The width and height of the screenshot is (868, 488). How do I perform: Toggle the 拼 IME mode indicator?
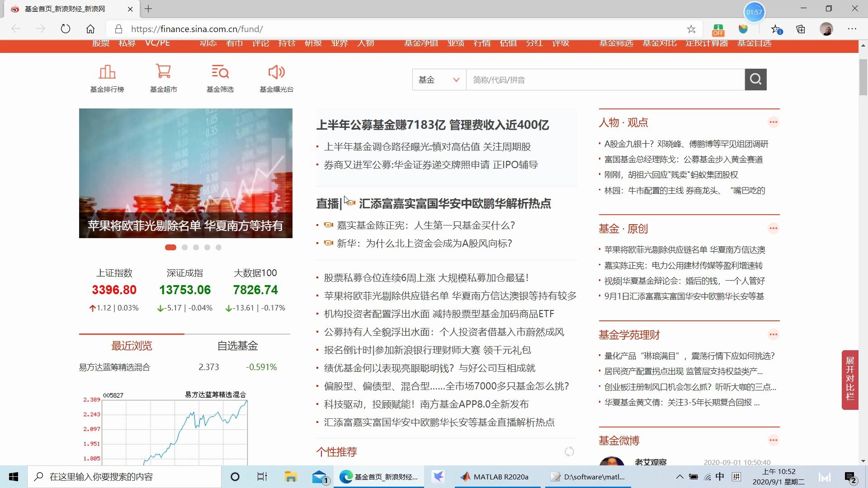pos(736,477)
